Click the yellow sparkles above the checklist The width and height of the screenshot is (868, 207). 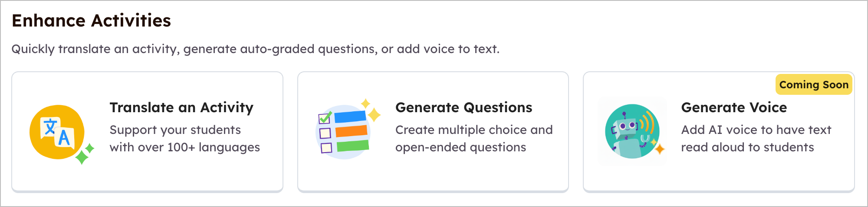[x=371, y=110]
